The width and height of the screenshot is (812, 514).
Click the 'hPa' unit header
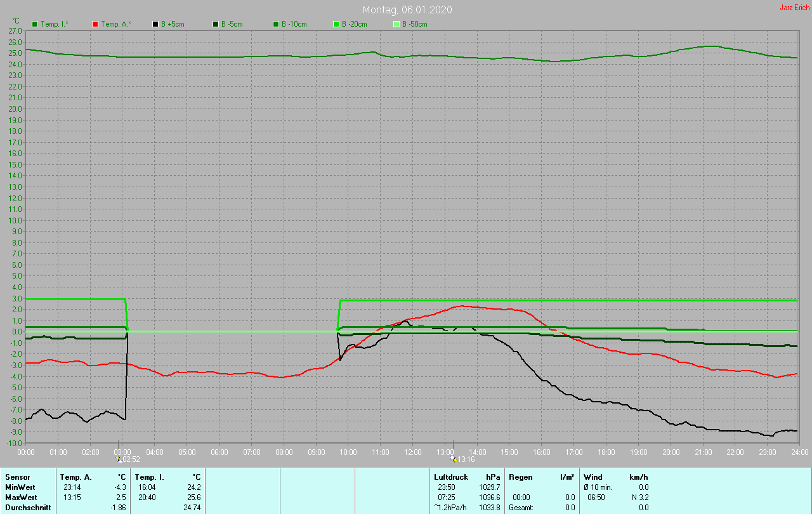tap(493, 477)
